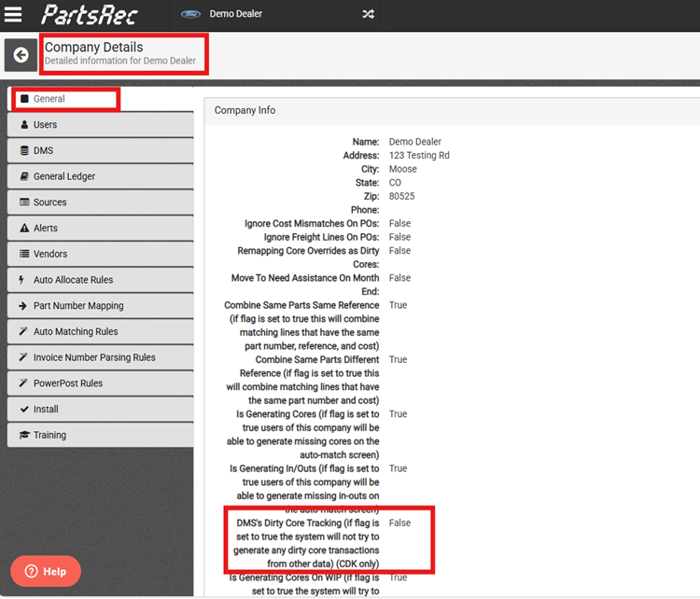This screenshot has height=599, width=700.
Task: Open the Vendors tab
Action: (101, 254)
